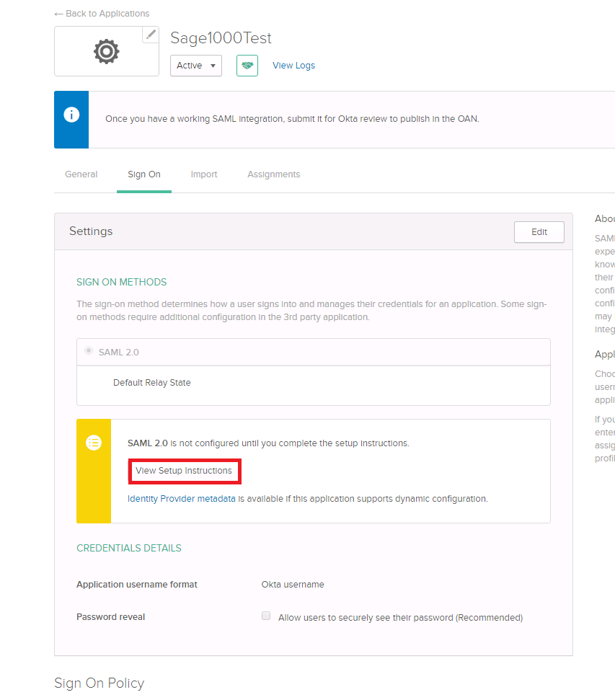
Task: Click the SAML 2.0 not configured message
Action: (x=268, y=443)
